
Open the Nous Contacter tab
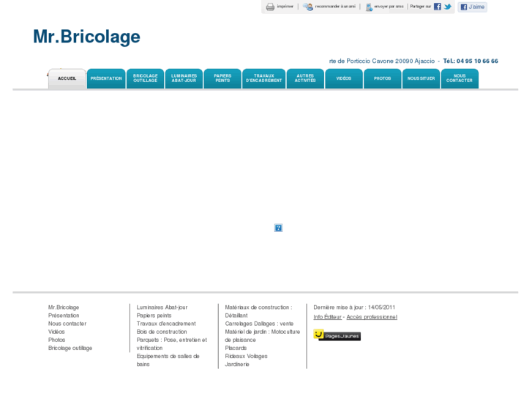460,79
